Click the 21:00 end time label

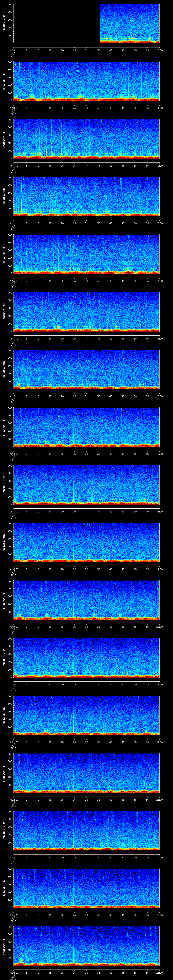[x=159, y=684]
